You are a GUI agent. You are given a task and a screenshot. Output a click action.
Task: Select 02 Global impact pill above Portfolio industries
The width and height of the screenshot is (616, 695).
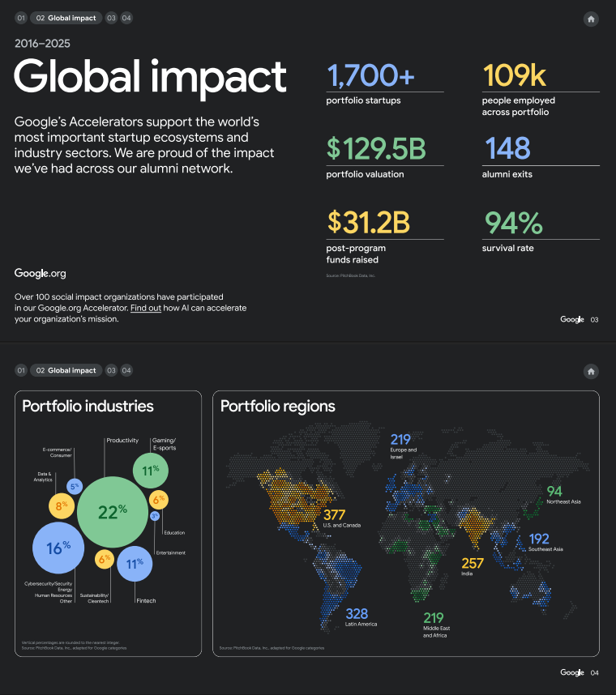click(66, 370)
